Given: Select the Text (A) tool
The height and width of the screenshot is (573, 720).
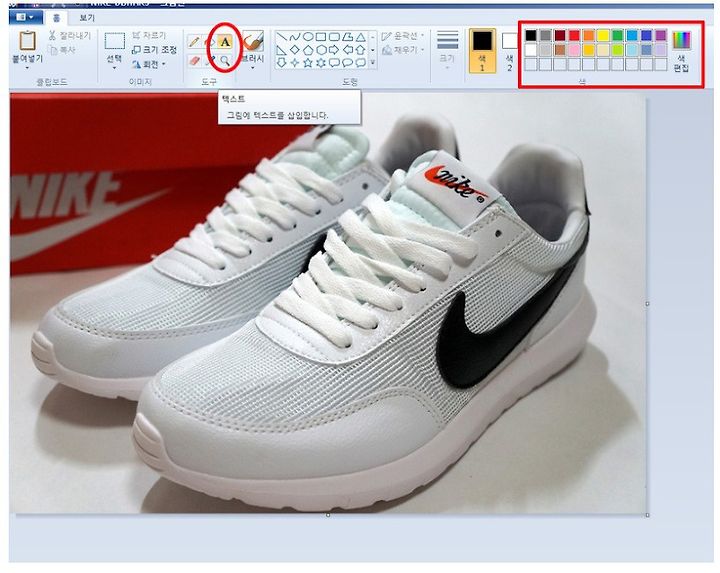Looking at the screenshot, I should coord(225,42).
